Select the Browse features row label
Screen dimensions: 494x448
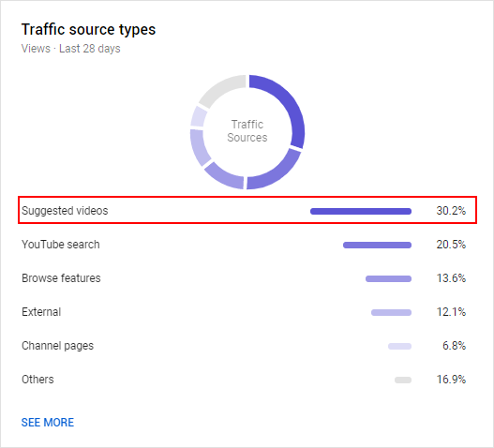point(61,278)
